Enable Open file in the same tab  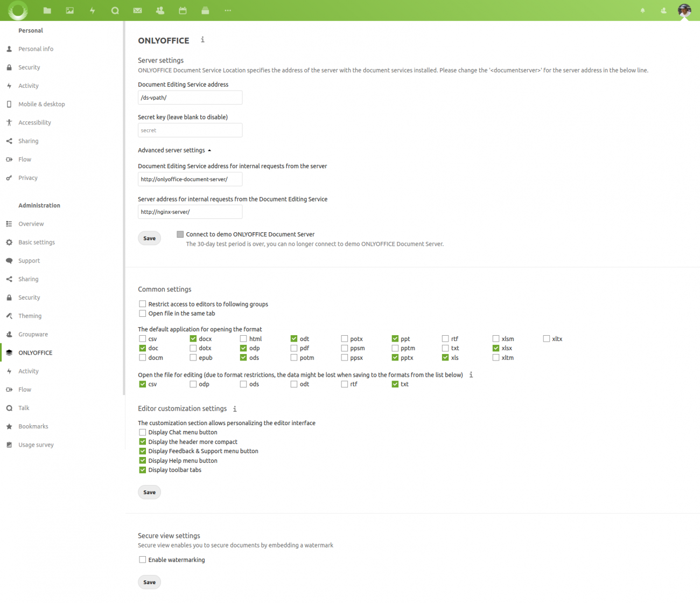pos(143,313)
